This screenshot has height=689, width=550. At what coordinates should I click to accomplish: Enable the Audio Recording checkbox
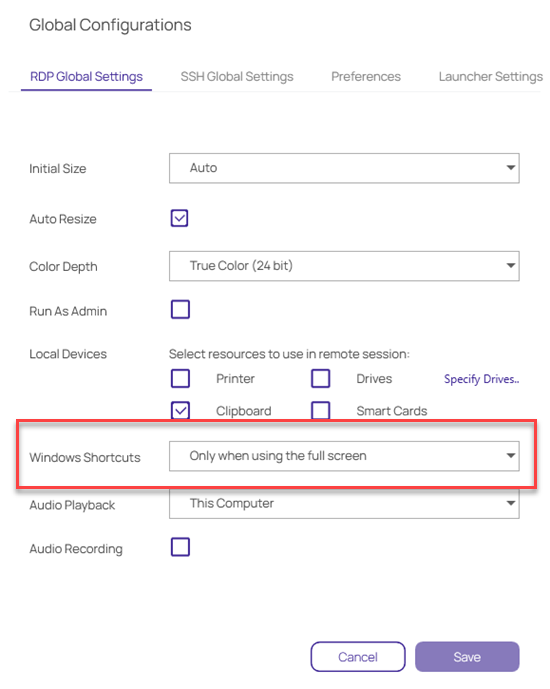180,547
